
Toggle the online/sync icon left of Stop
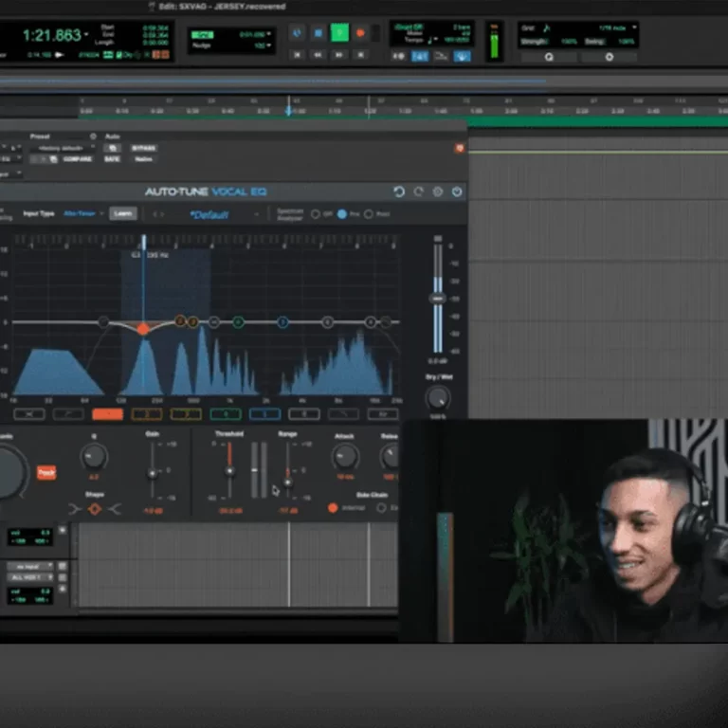[x=297, y=33]
